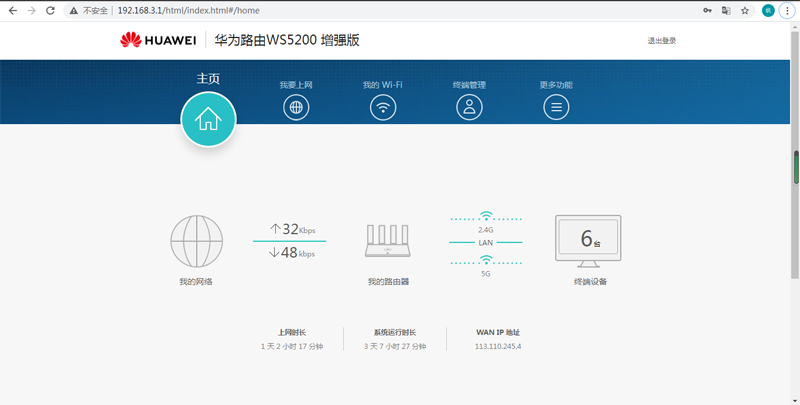Click the 系统运行时长 heading
The image size is (800, 405).
[x=395, y=333]
